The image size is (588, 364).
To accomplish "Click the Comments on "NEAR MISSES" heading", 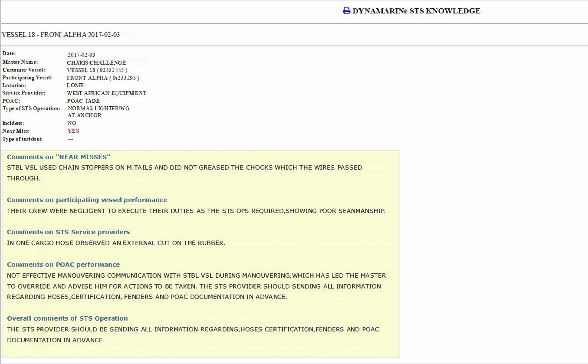I will pos(59,157).
